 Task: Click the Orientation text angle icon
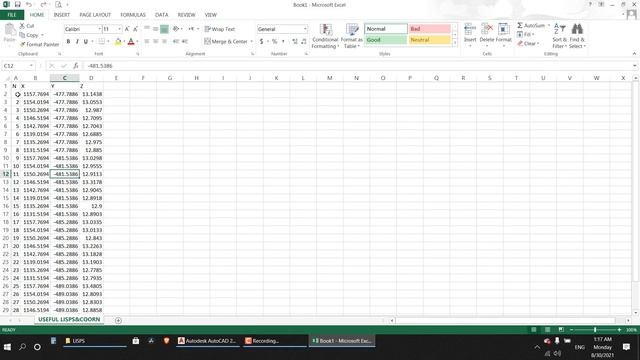coord(176,29)
